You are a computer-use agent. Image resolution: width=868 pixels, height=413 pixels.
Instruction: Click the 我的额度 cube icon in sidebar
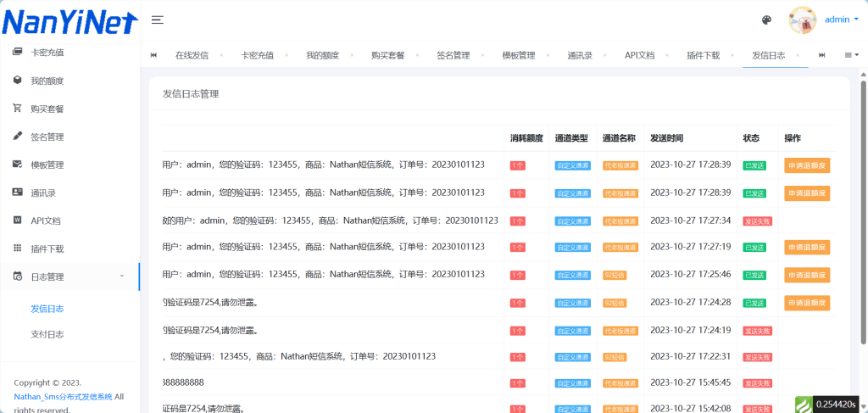(x=17, y=81)
